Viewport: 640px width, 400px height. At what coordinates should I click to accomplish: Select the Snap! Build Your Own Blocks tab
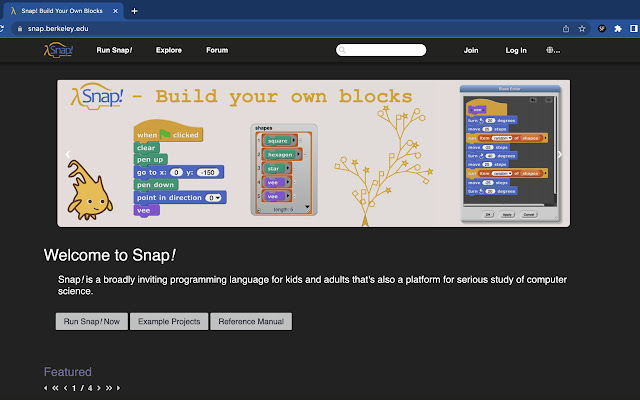(62, 11)
